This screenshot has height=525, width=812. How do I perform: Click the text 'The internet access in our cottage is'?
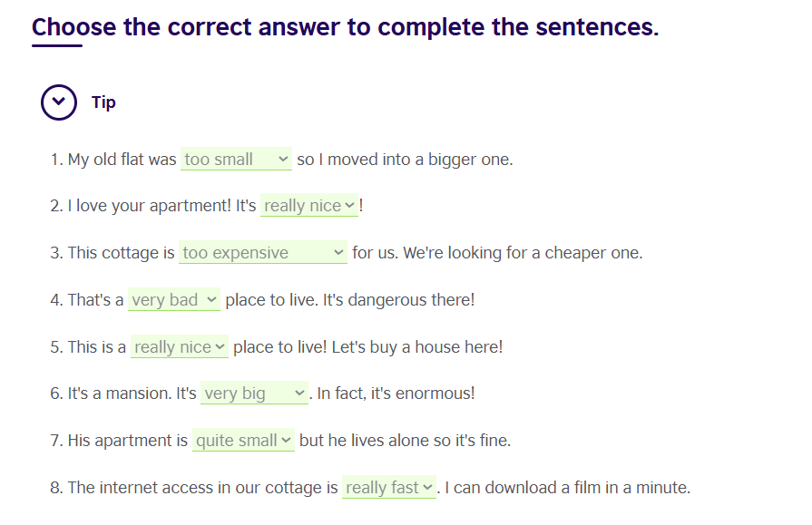click(x=202, y=488)
